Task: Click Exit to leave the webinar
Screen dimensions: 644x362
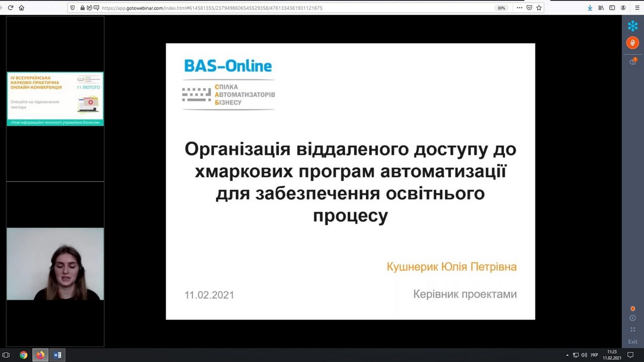Action: pyautogui.click(x=633, y=342)
